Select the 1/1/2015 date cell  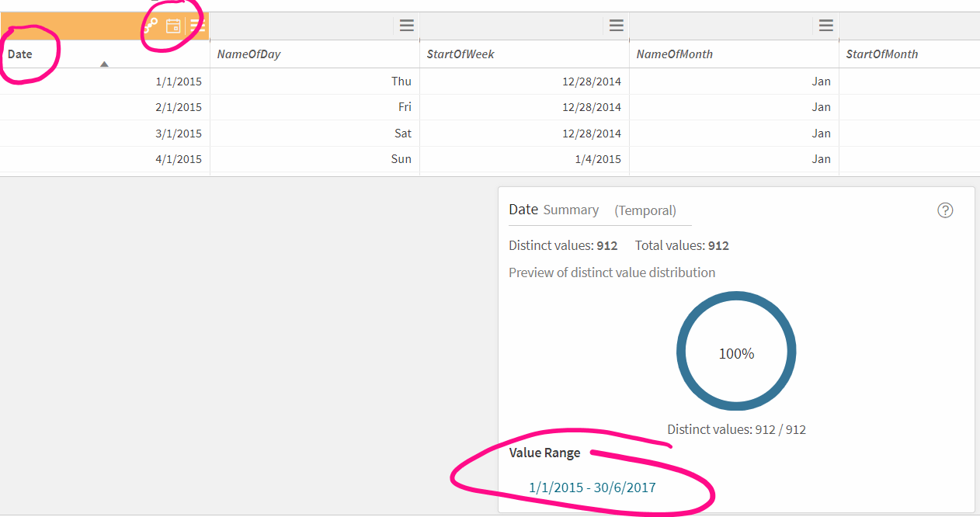coord(181,81)
